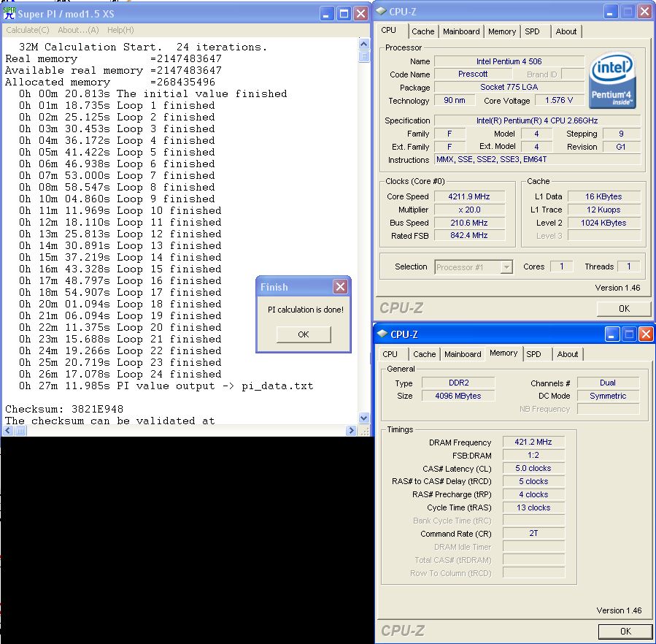
Task: Click the vertical scrollbar thumb in Super PI
Action: (364, 56)
